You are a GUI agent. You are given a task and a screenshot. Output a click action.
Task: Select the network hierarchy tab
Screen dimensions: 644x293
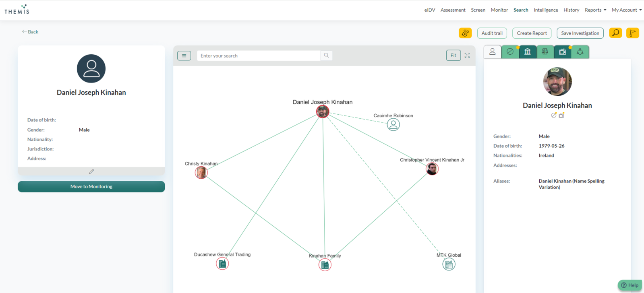(x=580, y=52)
